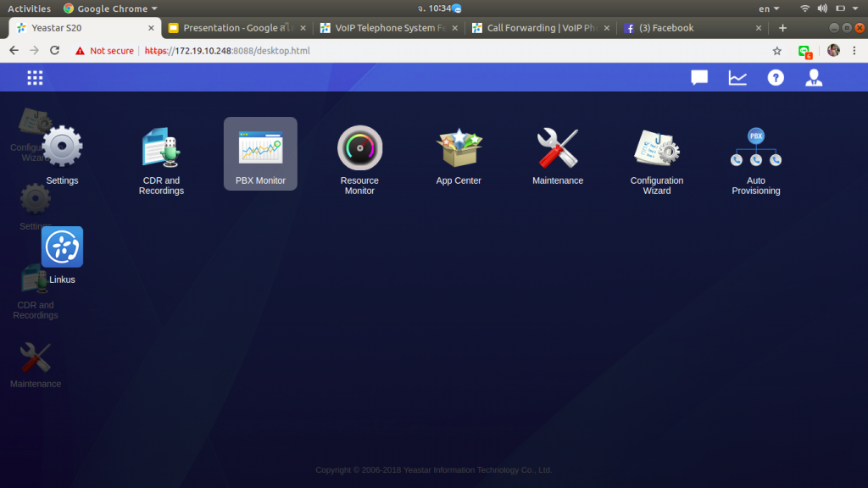Switch to VoIP Telephone System tab
The image size is (868, 488).
[390, 28]
